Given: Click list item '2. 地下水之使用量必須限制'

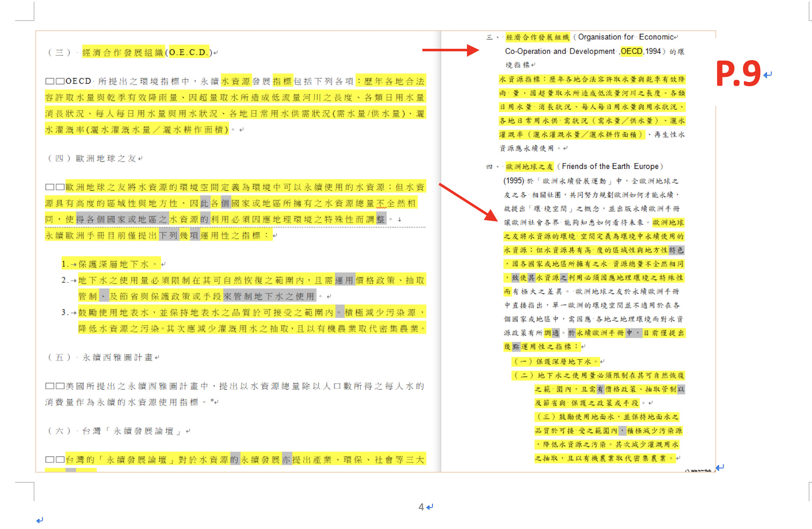Looking at the screenshot, I should 243,280.
